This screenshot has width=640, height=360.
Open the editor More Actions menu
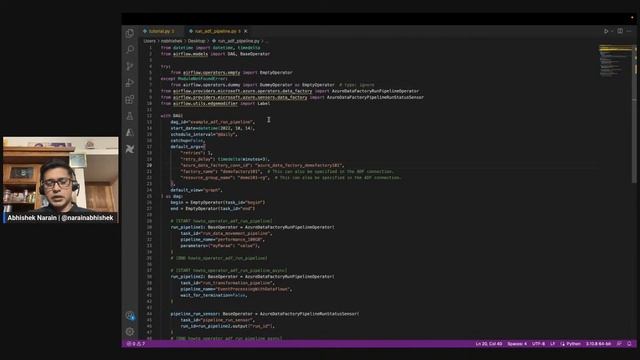[629, 31]
